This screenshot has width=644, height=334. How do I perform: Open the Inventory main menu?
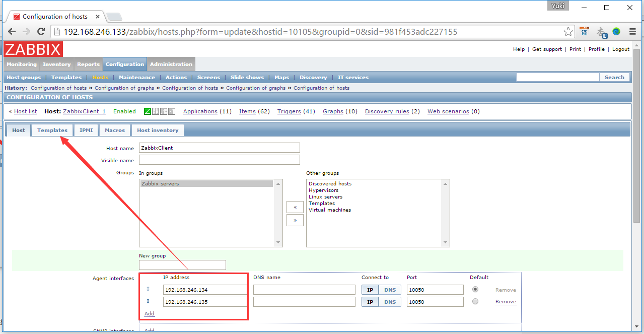tap(57, 64)
